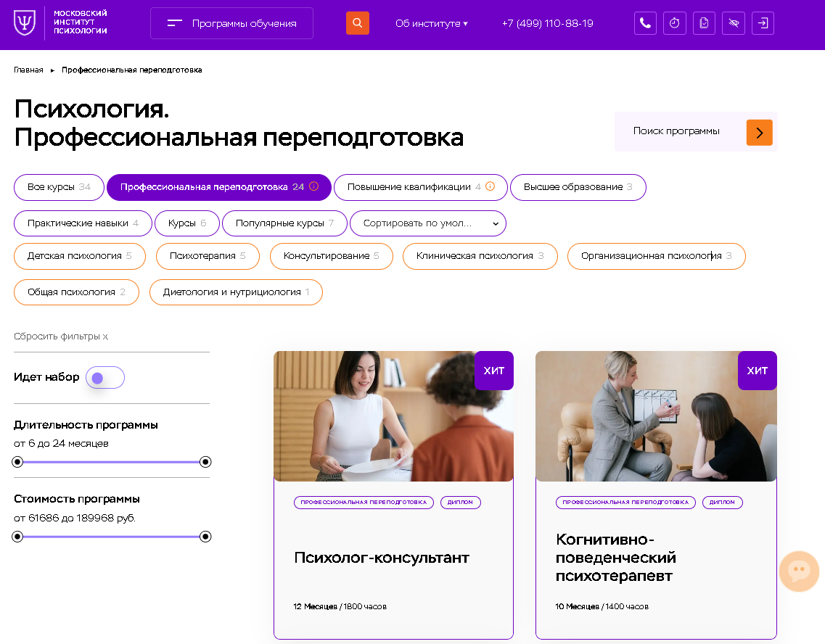Select the «Профессиональная переподготовка» filter chip

(x=219, y=187)
